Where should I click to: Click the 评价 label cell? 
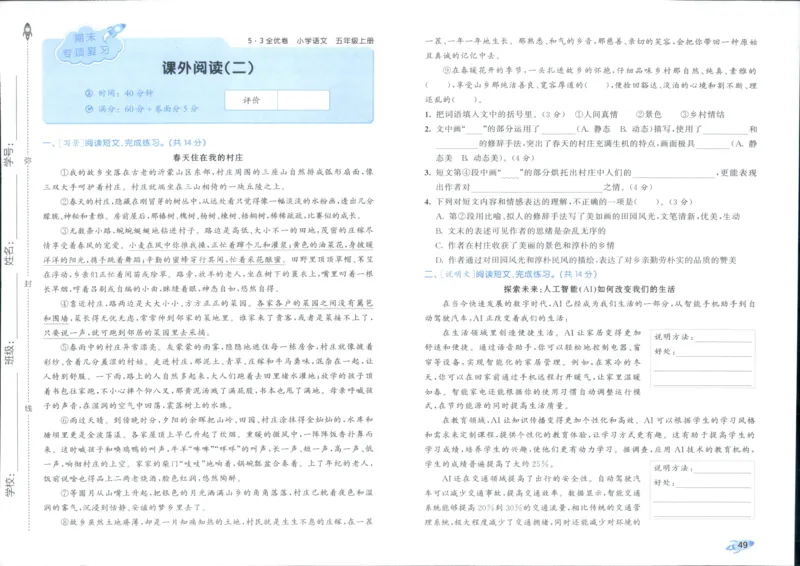click(x=251, y=101)
